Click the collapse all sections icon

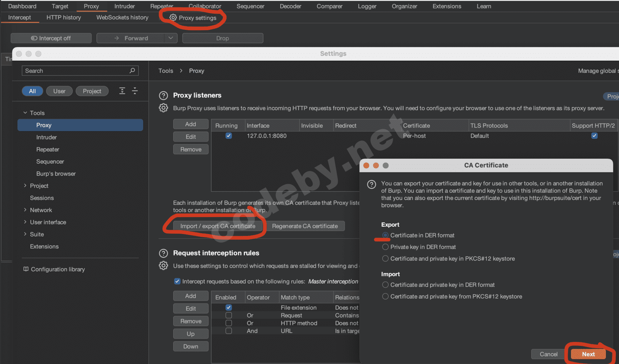tap(135, 91)
